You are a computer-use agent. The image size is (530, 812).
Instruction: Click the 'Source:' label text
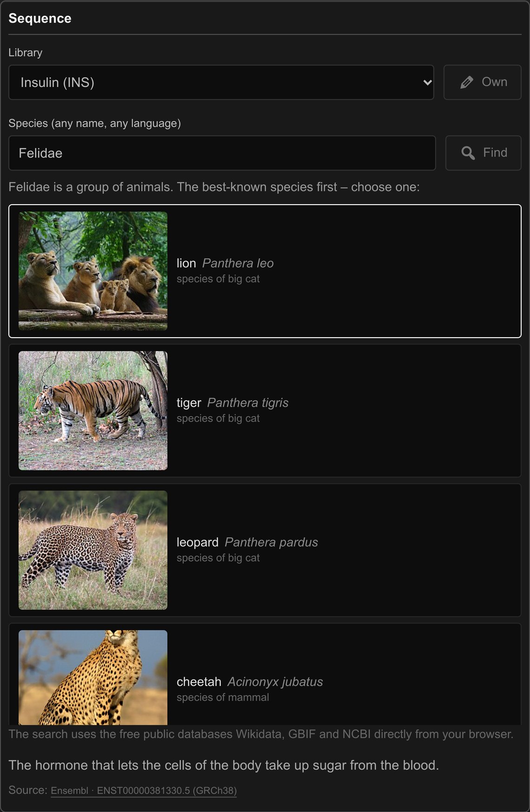click(28, 790)
